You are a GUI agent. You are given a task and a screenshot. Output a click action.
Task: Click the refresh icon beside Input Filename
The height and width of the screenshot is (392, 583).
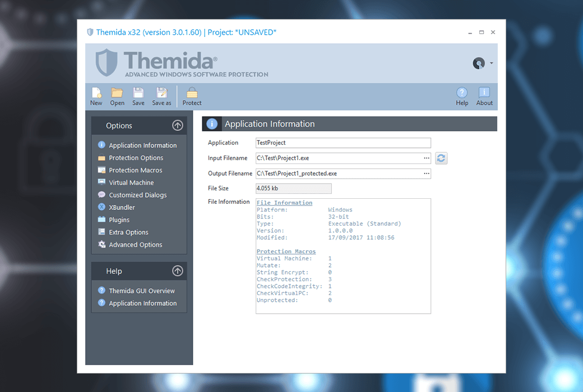coord(441,158)
